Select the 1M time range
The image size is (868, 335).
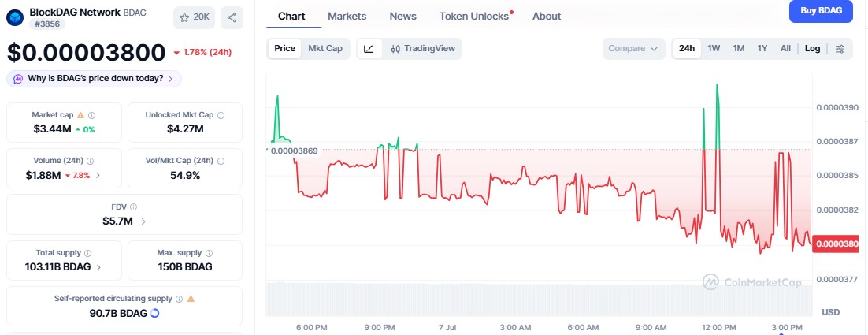pyautogui.click(x=739, y=49)
